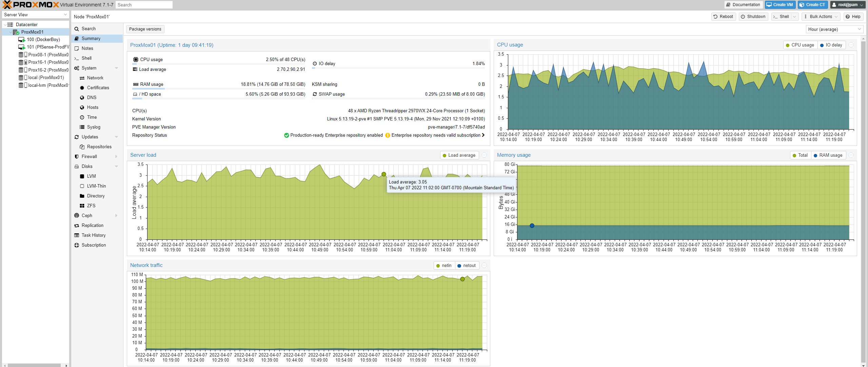Click the CPU usage chart undo-zoom button
Image resolution: width=868 pixels, height=367 pixels.
click(x=851, y=45)
